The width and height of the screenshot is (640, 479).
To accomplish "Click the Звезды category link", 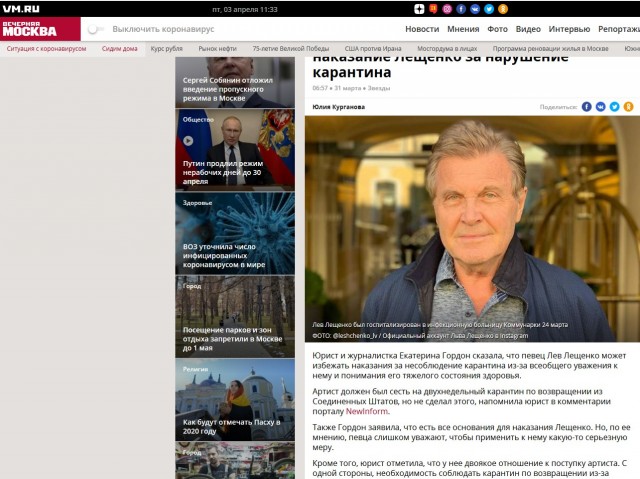I will click(379, 88).
